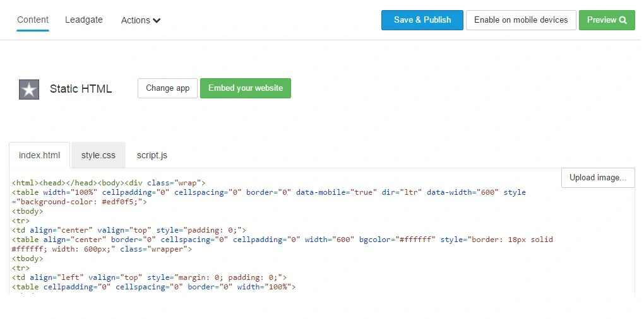Click Embed your website button
Viewport: 644px width, 319px height.
tap(246, 88)
